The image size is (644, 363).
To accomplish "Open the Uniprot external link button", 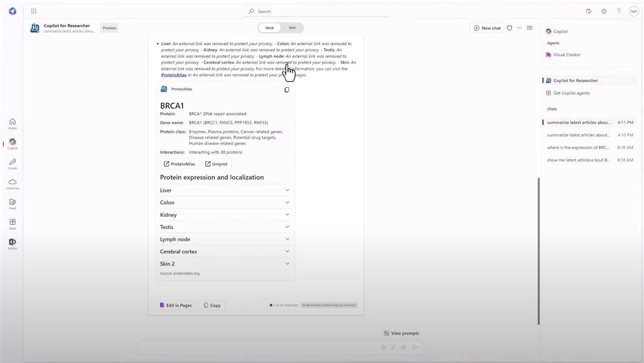I will [x=216, y=164].
